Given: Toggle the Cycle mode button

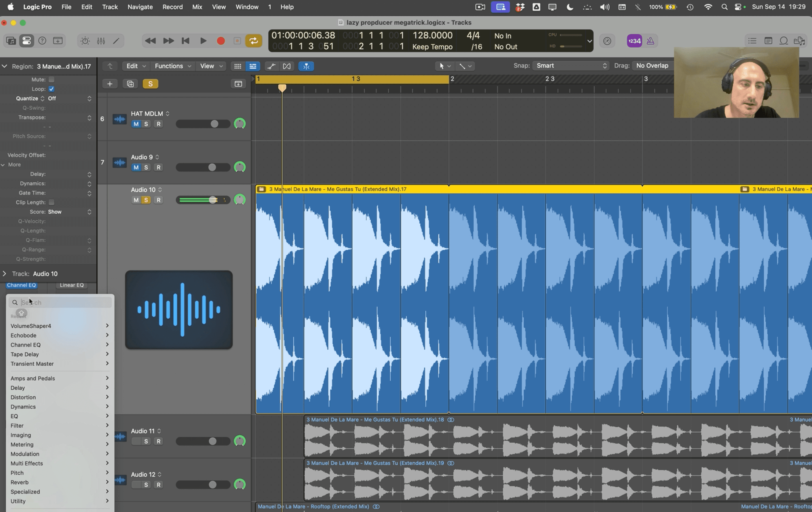Looking at the screenshot, I should (254, 41).
